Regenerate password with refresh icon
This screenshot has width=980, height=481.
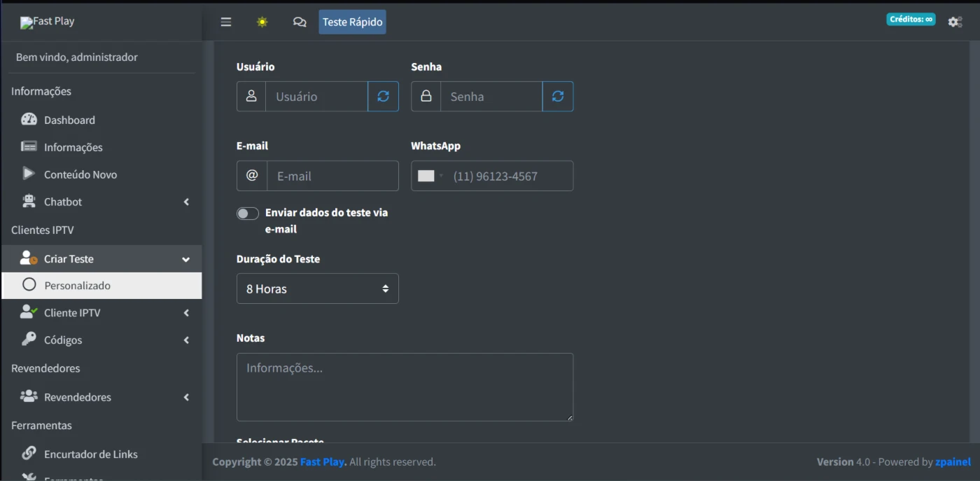coord(557,97)
